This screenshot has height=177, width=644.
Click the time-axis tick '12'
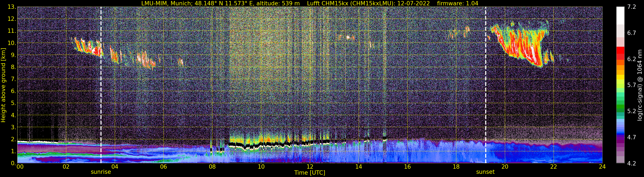[310, 167]
